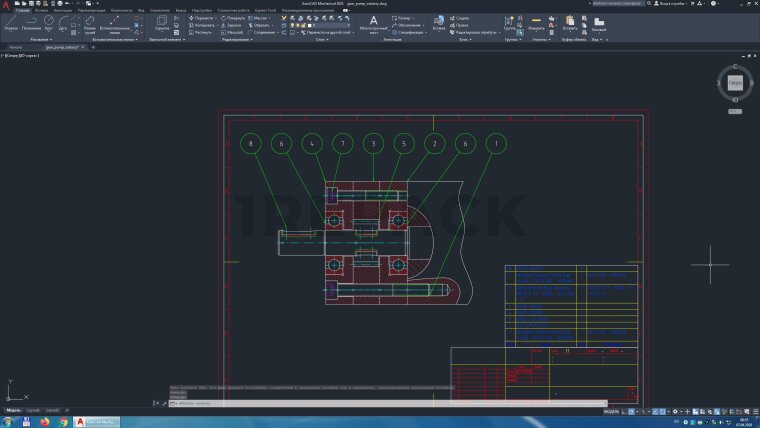Activate the Дуга (Arc) tool
760x428 pixels.
pos(63,22)
